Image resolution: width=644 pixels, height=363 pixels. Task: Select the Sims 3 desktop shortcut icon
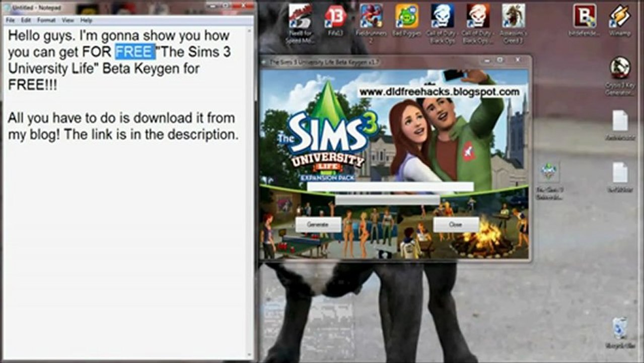(x=548, y=181)
